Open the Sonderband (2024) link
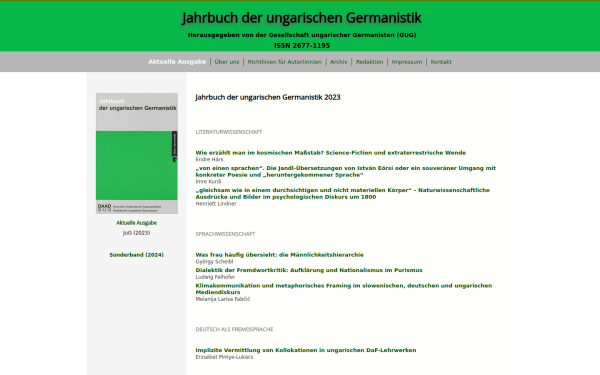The height and width of the screenshot is (375, 600). click(x=137, y=254)
